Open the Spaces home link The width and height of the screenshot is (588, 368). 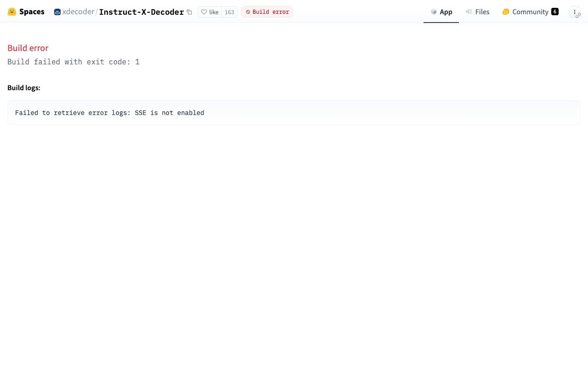point(32,12)
